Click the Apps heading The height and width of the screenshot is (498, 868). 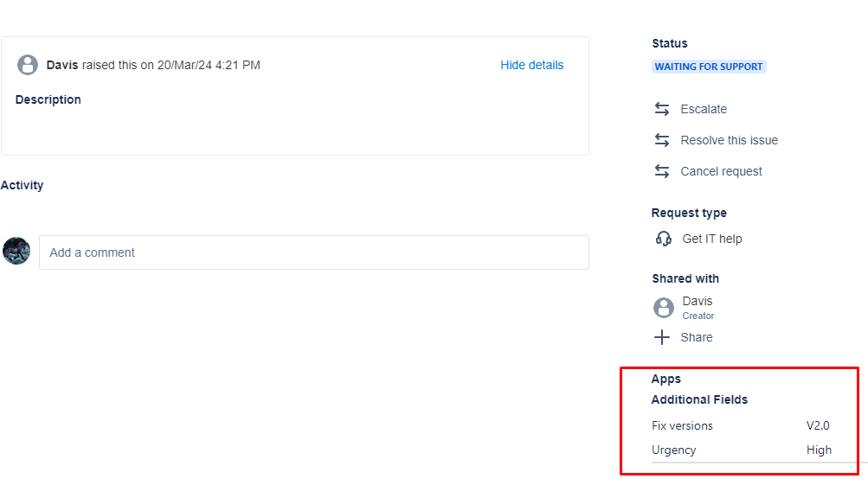pos(666,379)
